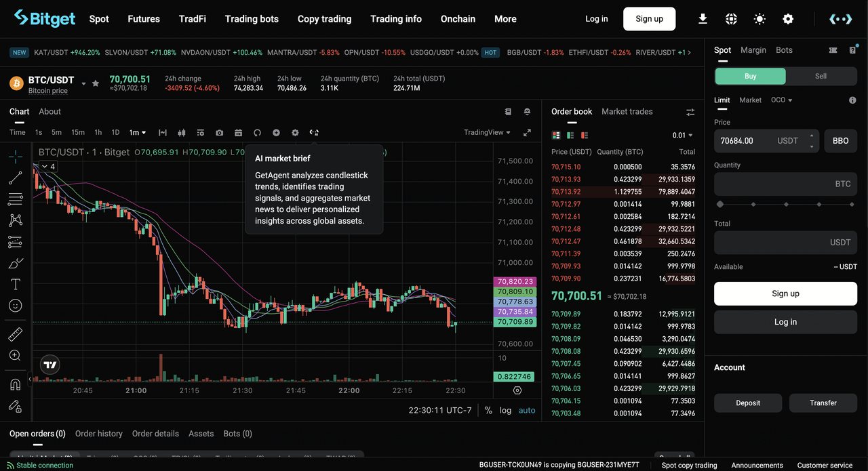This screenshot has width=868, height=471.
Task: Open the Futures menu
Action: 144,19
